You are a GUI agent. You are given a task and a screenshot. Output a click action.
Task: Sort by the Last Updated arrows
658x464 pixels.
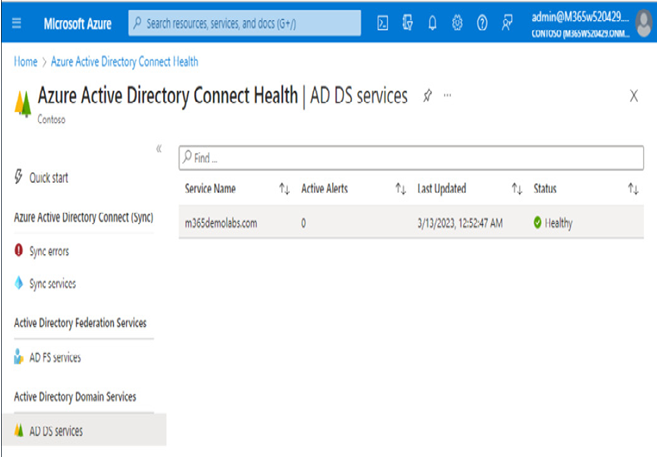pos(517,189)
